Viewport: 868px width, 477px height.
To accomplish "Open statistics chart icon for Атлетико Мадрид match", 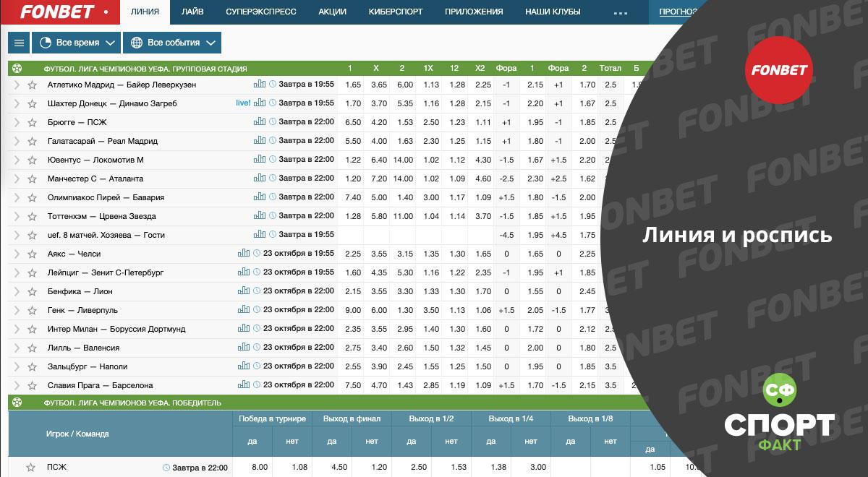I will [260, 85].
